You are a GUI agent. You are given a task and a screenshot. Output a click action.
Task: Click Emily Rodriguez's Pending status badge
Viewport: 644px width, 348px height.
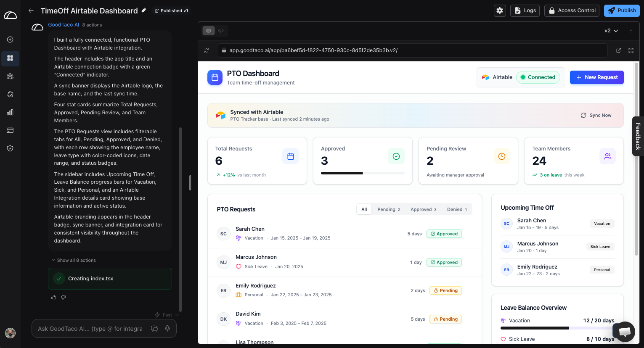445,290
